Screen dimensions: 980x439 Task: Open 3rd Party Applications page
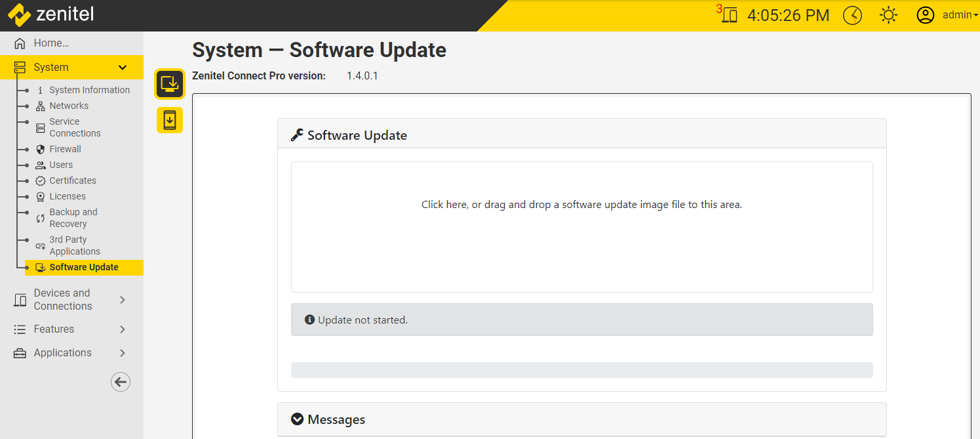pyautogui.click(x=75, y=245)
